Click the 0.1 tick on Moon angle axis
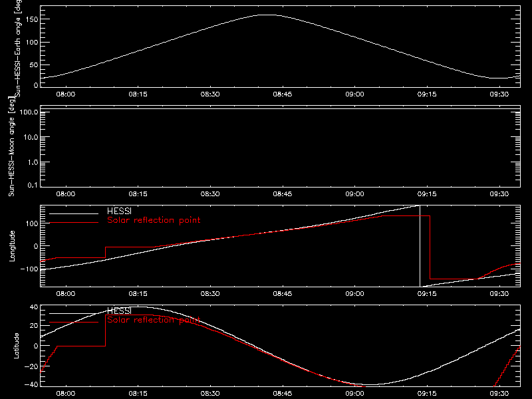 click(x=33, y=185)
